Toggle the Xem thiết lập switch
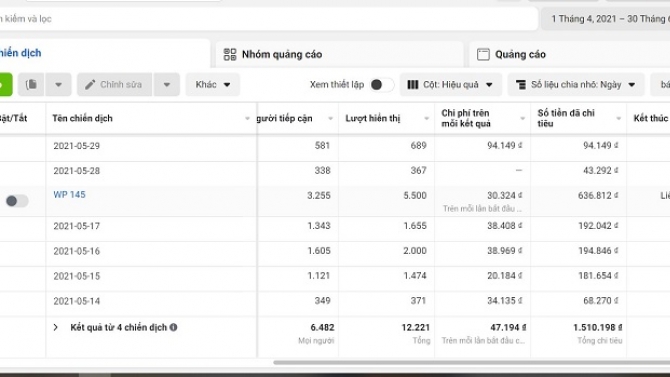Image resolution: width=670 pixels, height=377 pixels. [382, 85]
